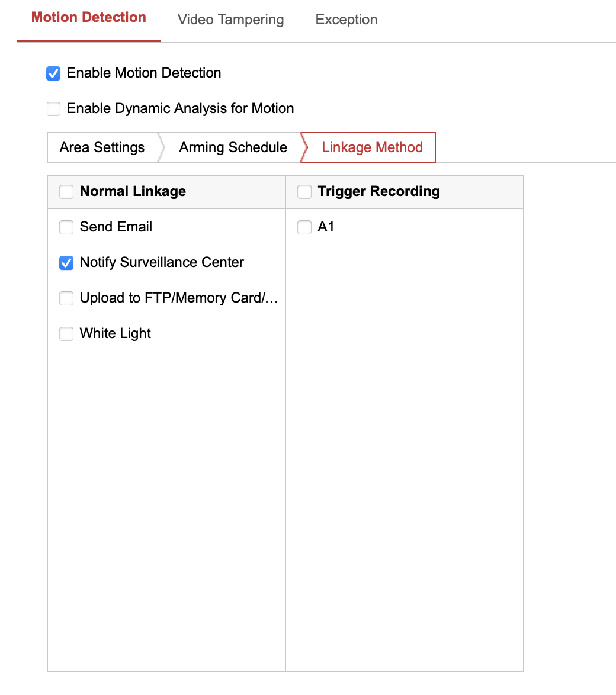The height and width of the screenshot is (695, 616).
Task: Check the Trigger Recording header checkbox
Action: pos(304,191)
